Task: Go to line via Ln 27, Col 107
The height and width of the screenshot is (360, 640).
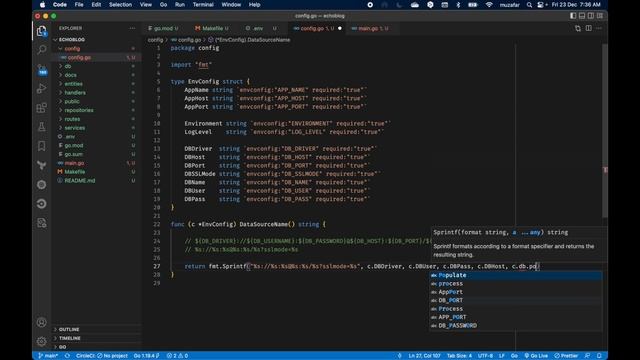Action: click(424, 356)
